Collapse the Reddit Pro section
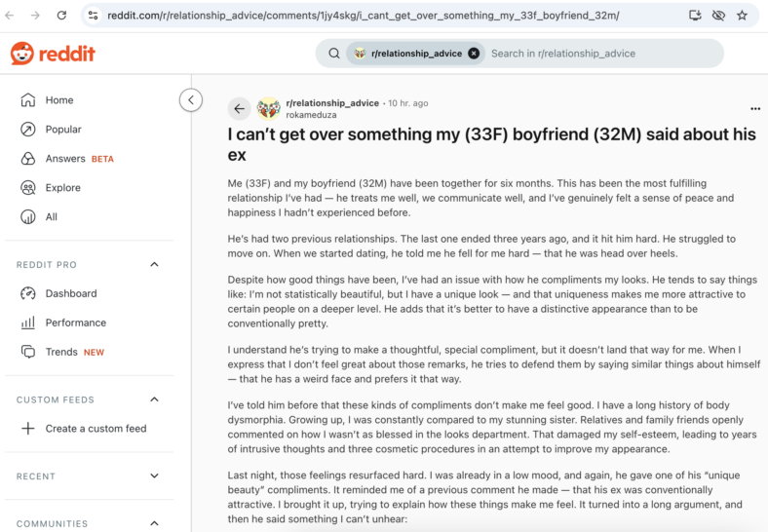 coord(154,264)
